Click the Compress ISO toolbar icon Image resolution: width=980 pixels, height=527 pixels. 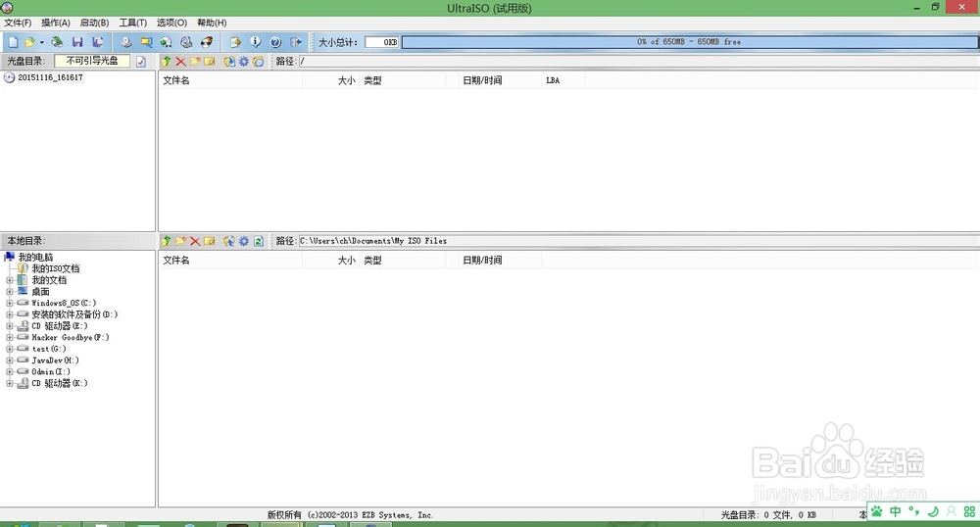click(x=146, y=42)
